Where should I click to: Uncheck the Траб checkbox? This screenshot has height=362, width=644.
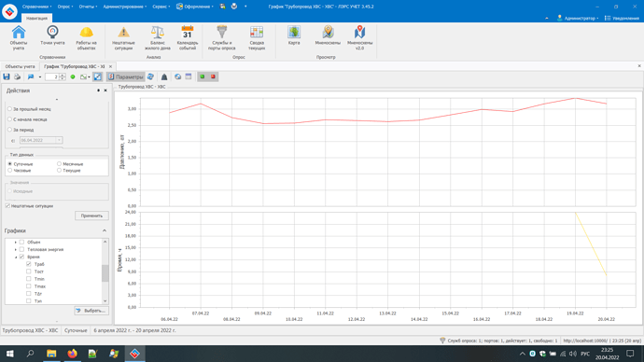tap(29, 264)
